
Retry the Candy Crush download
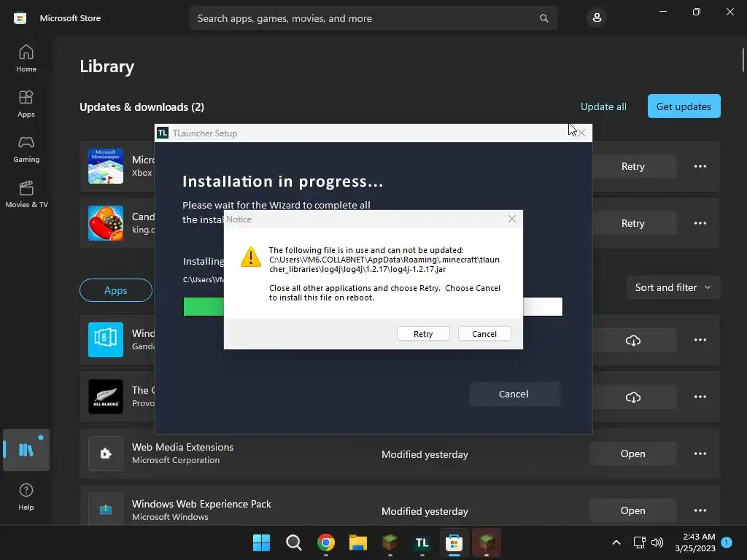coord(632,223)
